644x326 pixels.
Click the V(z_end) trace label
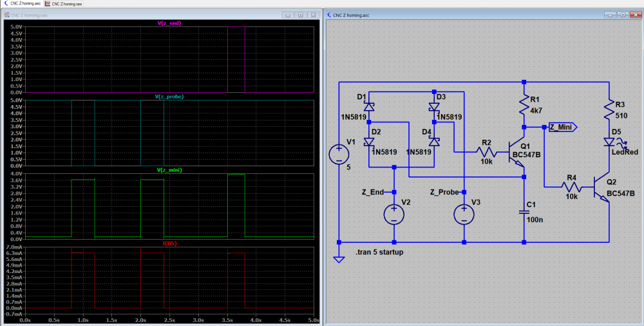pyautogui.click(x=169, y=23)
